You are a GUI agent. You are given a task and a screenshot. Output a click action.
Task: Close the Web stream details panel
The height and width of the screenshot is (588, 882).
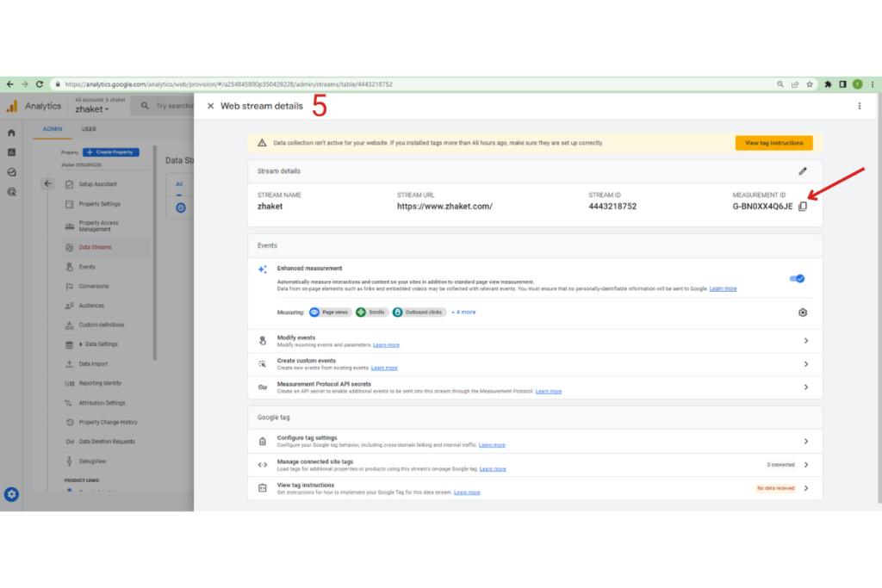coord(210,106)
